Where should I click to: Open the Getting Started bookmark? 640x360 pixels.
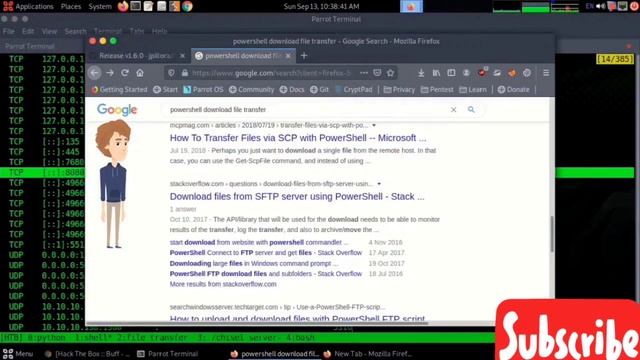point(119,89)
